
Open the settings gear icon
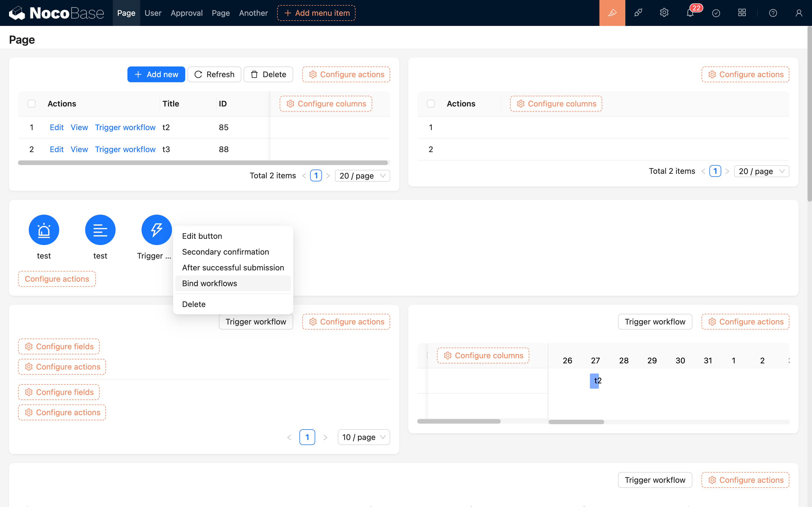664,13
